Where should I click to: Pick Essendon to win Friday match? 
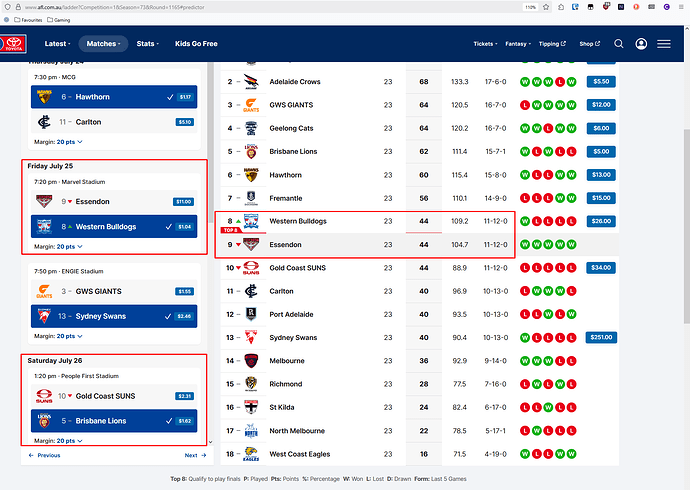114,201
